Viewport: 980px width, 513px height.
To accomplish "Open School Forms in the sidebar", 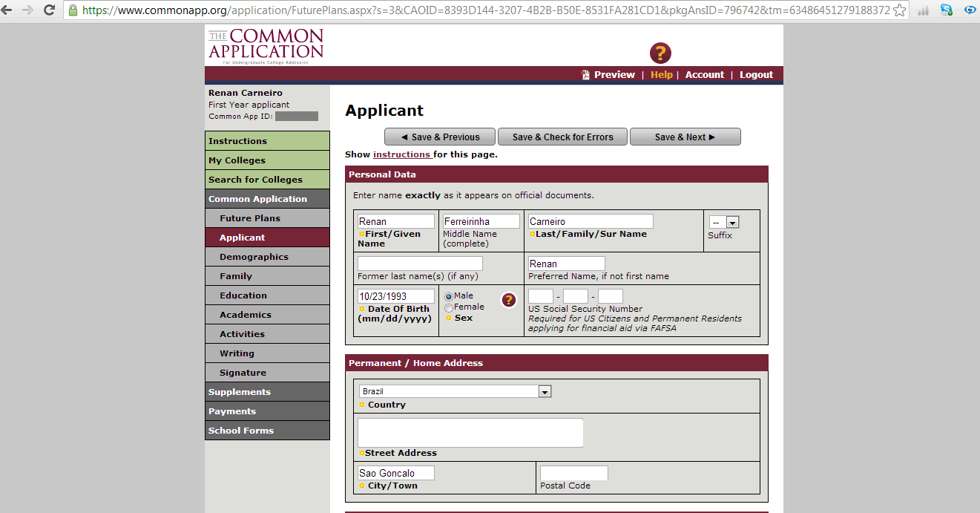I will tap(267, 431).
